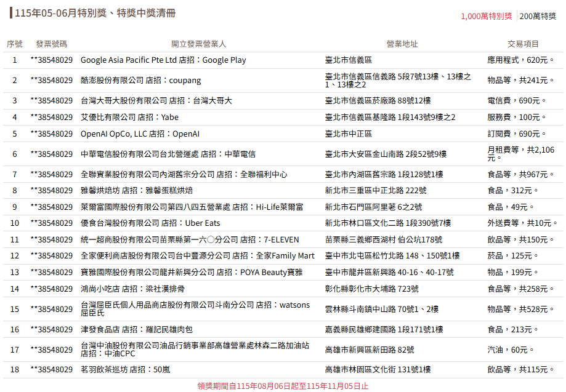The width and height of the screenshot is (566, 392).
Task: Click the 營業地址 column header
Action: point(402,44)
